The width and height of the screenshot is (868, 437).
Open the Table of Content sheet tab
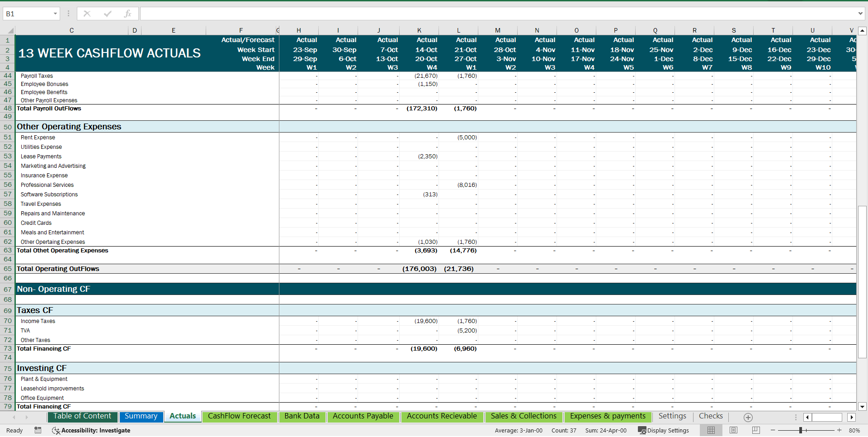click(x=82, y=416)
